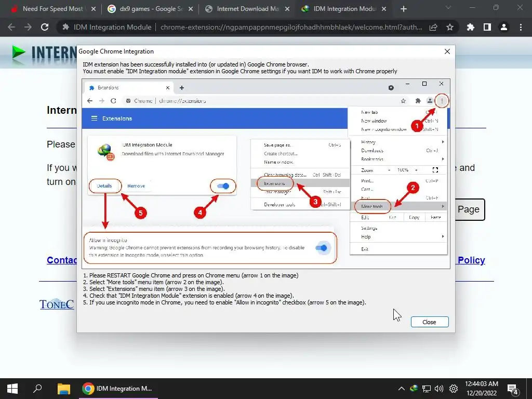
Task: Open the volume control in system tray
Action: click(x=439, y=389)
